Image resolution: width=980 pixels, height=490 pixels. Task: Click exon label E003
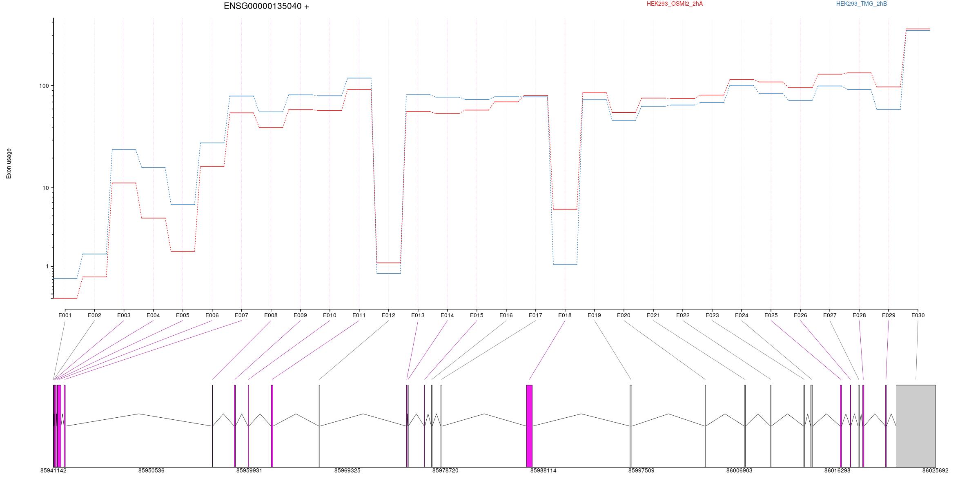[x=124, y=315]
